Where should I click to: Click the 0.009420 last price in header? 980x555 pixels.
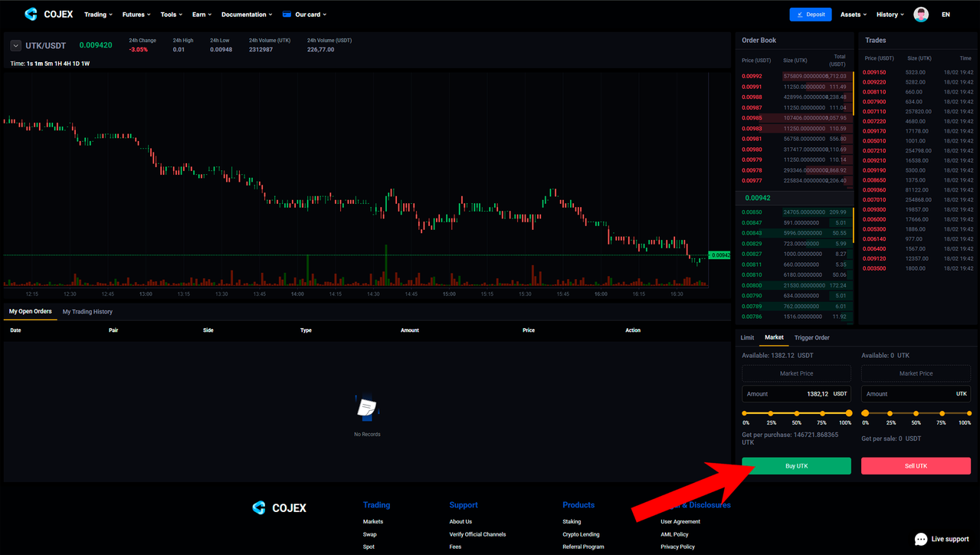tap(96, 45)
